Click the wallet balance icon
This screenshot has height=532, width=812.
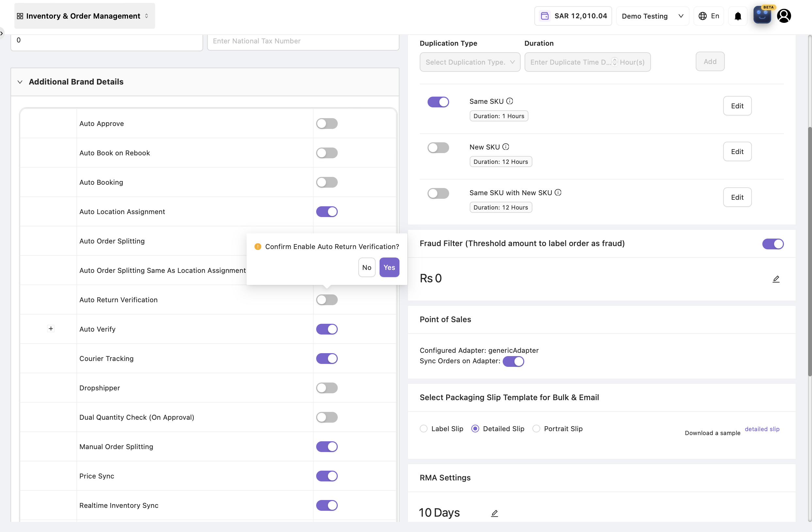[545, 16]
